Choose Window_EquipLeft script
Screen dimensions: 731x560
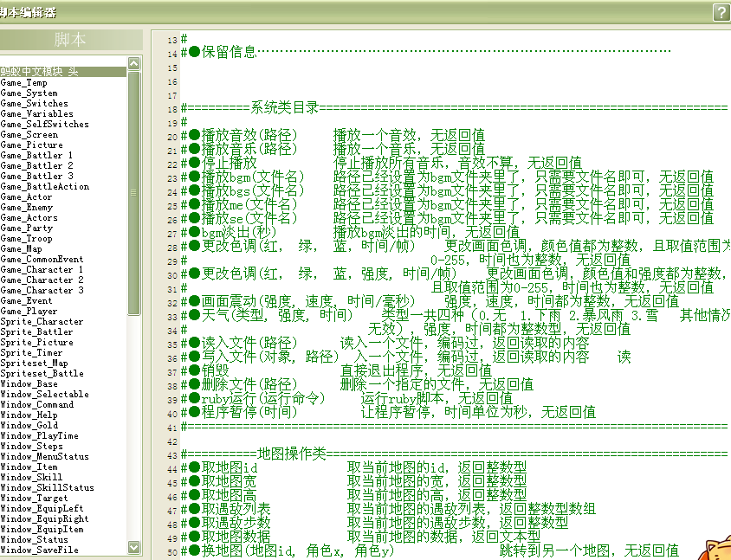42,508
